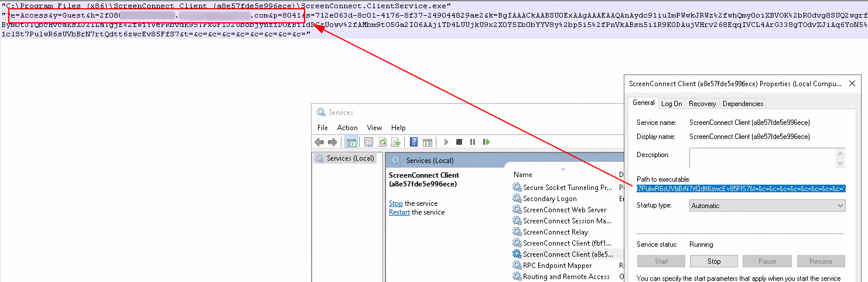Click the Resume button in Properties dialog
This screenshot has width=868, height=282.
[821, 261]
